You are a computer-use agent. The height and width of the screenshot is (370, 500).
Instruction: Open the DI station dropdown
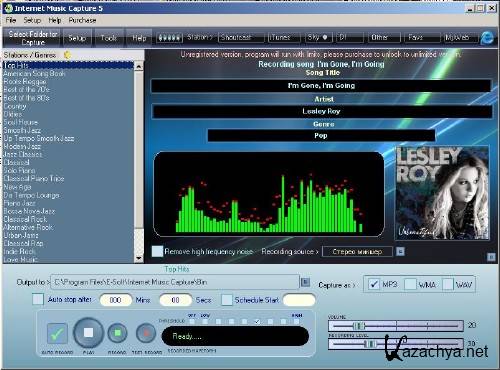tap(350, 37)
